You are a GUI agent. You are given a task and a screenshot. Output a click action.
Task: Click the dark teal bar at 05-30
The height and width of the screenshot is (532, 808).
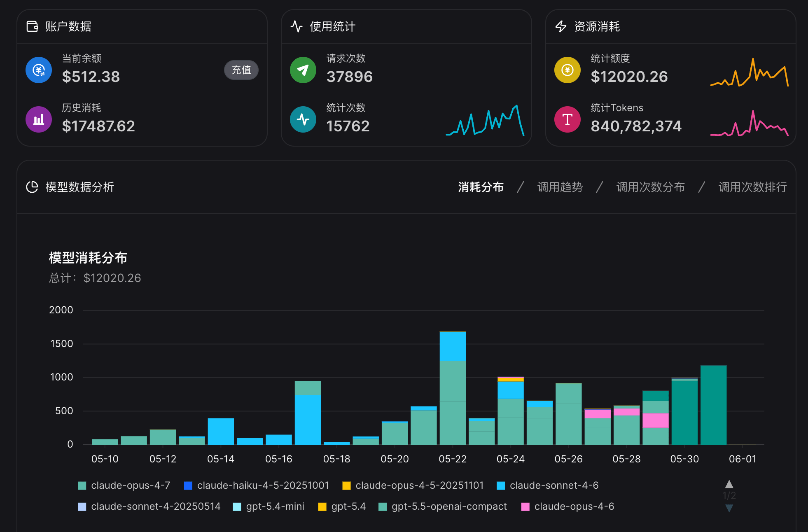click(x=684, y=412)
